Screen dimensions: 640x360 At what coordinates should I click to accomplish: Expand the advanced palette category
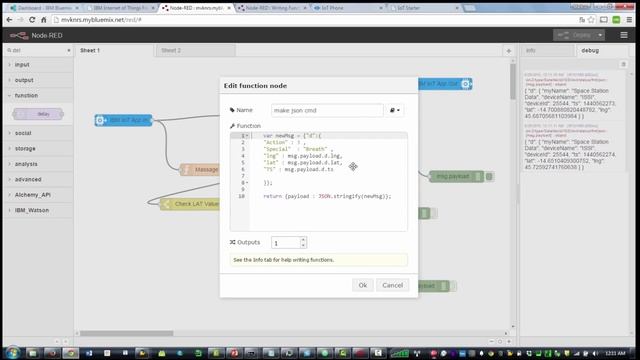pyautogui.click(x=38, y=180)
